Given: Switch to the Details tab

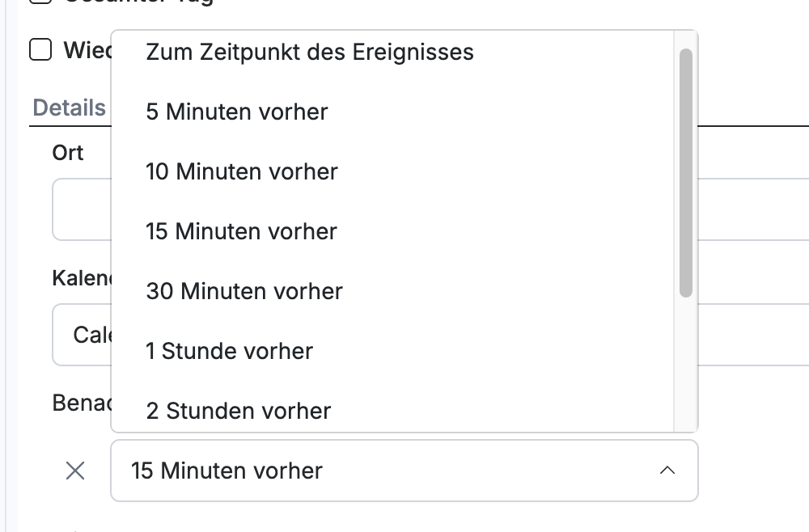Looking at the screenshot, I should point(69,108).
